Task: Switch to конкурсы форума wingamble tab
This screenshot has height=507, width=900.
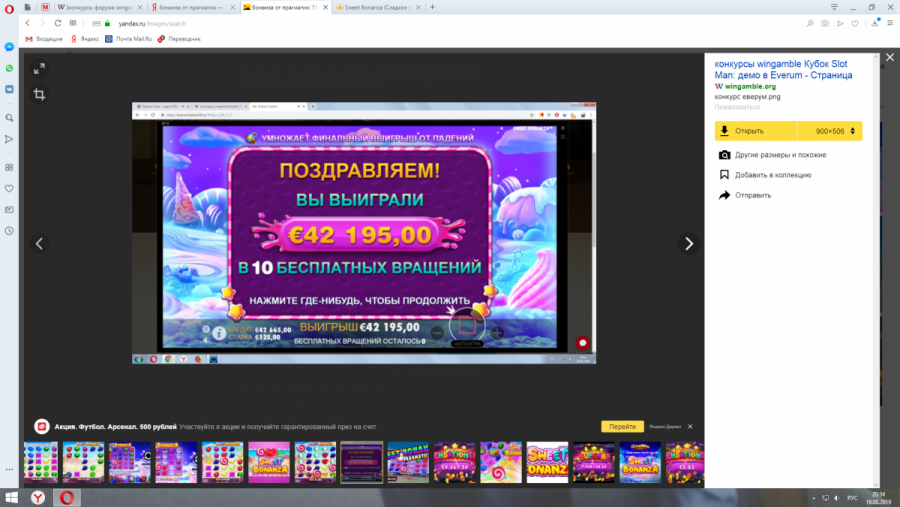Action: 98,7
